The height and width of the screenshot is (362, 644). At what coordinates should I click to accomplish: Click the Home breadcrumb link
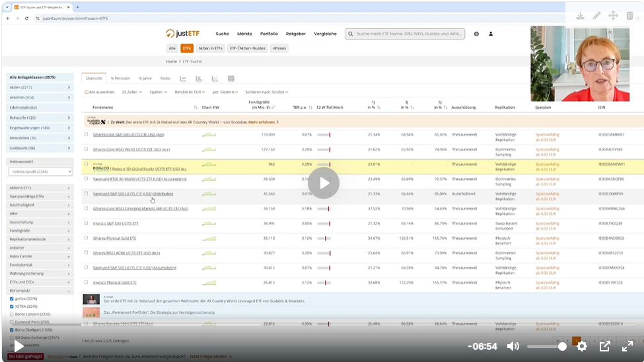coord(171,61)
